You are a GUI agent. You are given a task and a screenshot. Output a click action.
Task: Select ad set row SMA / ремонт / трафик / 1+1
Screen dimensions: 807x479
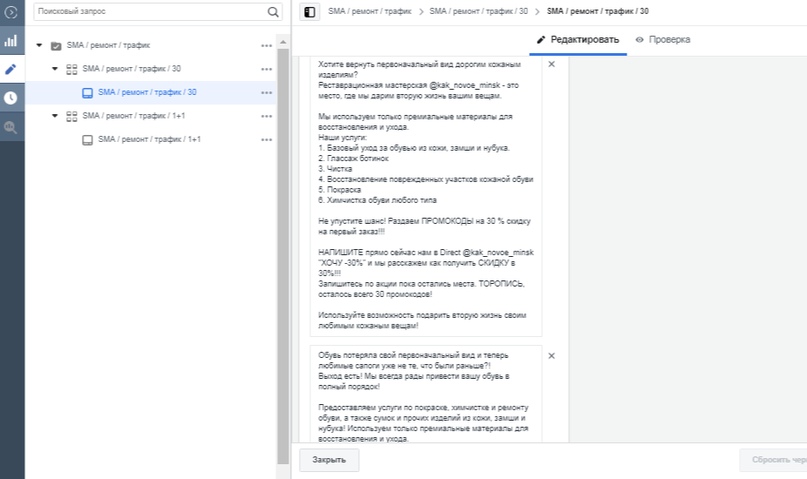pos(150,116)
